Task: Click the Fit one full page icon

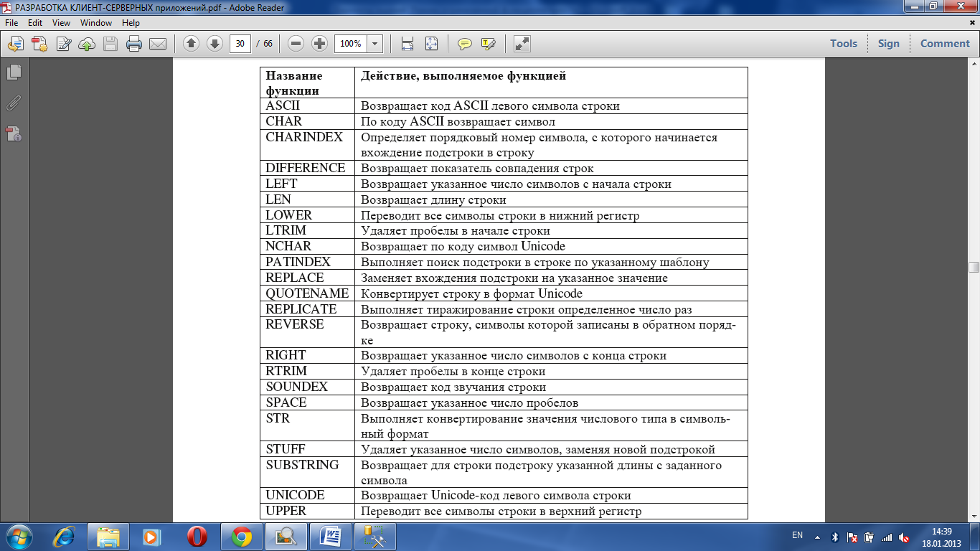Action: [431, 44]
